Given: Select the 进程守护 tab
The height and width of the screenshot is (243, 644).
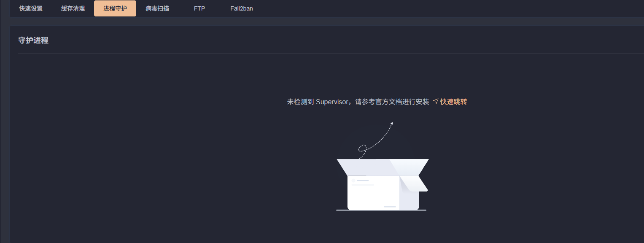Looking at the screenshot, I should [x=115, y=8].
